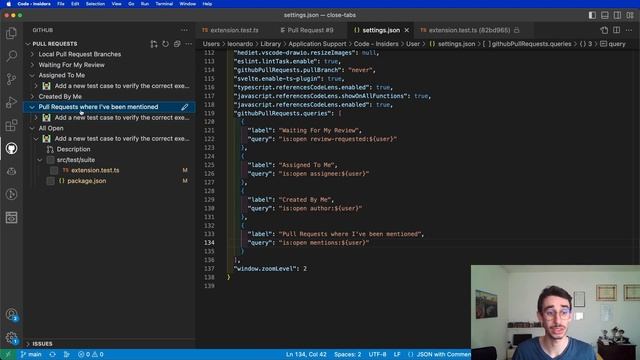640x360 pixels.
Task: Expand pull request under Assigned To Me
Action: (x=36, y=86)
